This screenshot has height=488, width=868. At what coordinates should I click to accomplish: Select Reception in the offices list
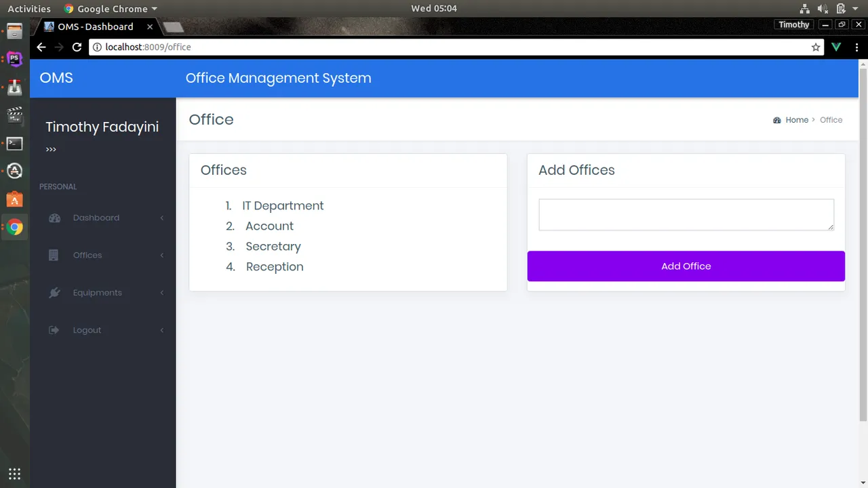click(275, 267)
